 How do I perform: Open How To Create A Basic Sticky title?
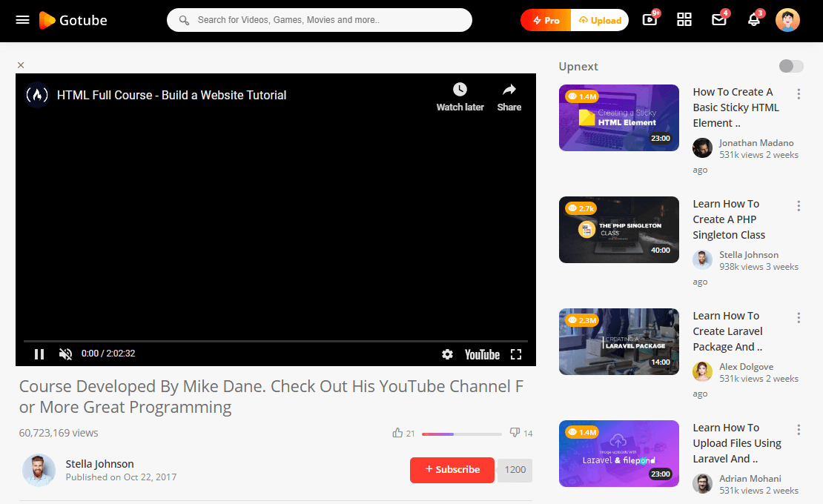(x=736, y=107)
